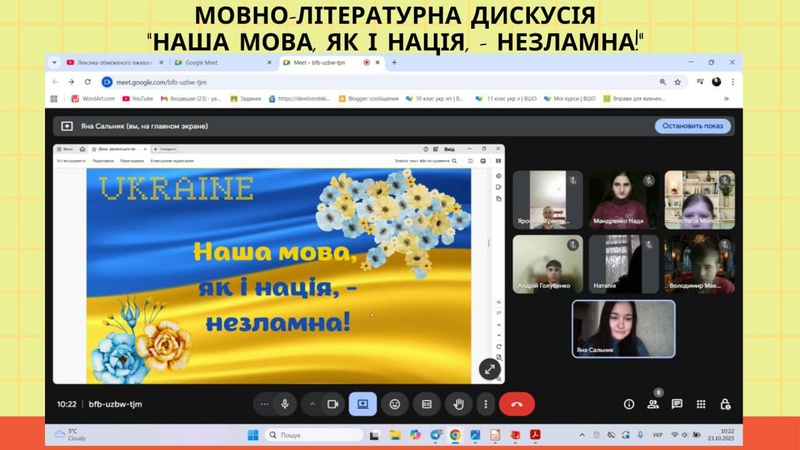Screen dimensions: 800x450
Task: Switch to the first tab with YouTube icon
Action: tap(108, 62)
